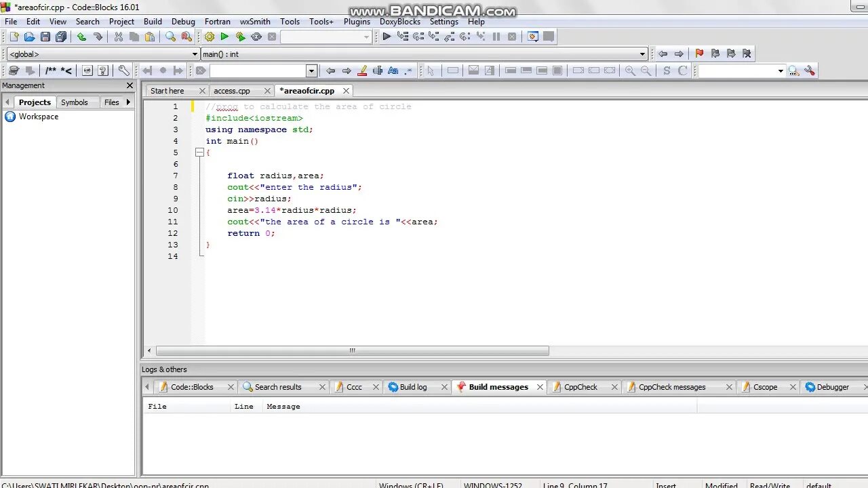
Task: Click the highlight marker icon in search toolbar
Action: point(362,70)
